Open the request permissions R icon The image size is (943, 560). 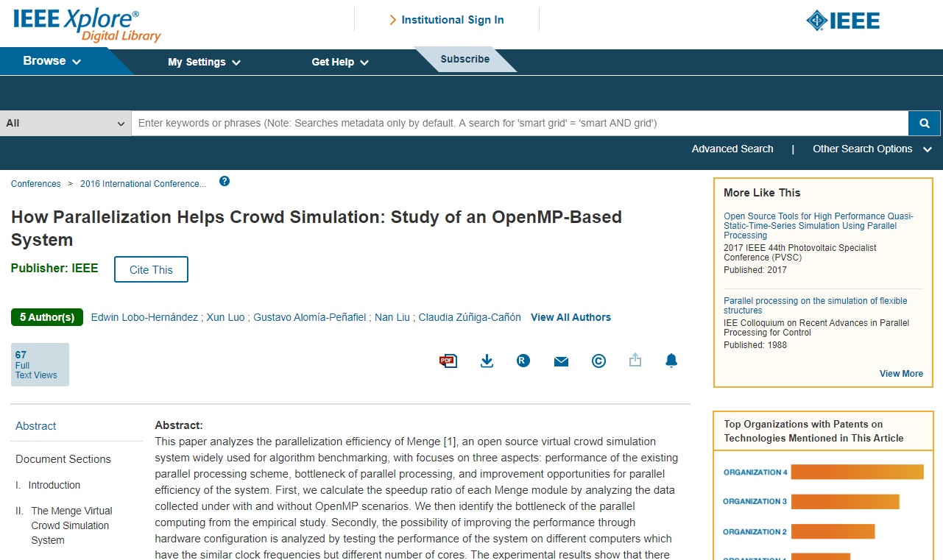523,361
